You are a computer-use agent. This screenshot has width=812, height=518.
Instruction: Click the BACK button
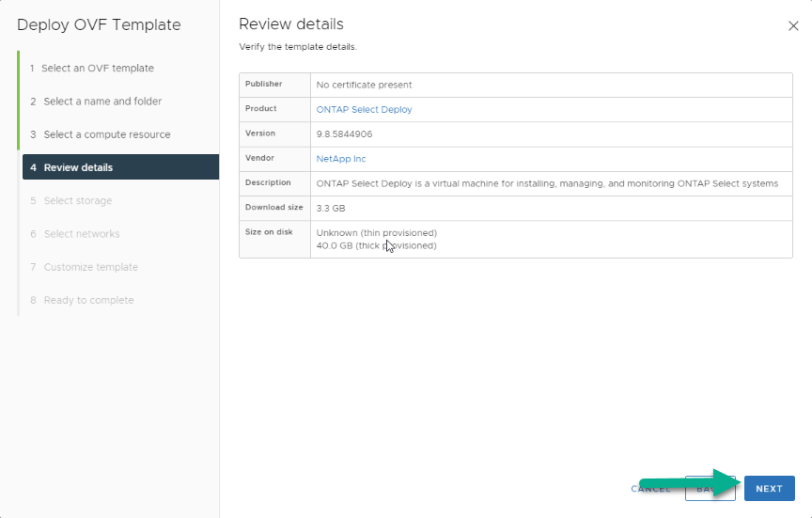point(710,489)
